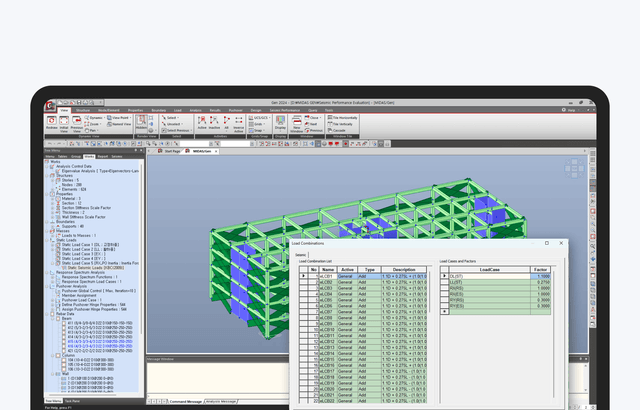Toggle the Hidden render view icon

tap(140, 121)
